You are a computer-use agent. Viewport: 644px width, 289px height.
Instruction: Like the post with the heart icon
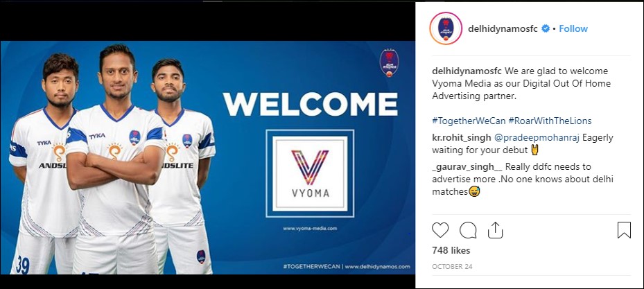(440, 230)
